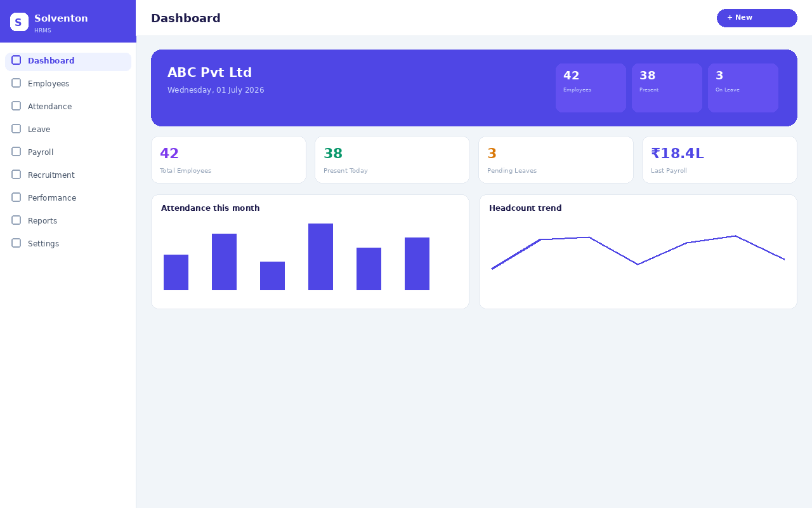This screenshot has width=812, height=508.
Task: Click the Solventon S logo icon
Action: 19,22
